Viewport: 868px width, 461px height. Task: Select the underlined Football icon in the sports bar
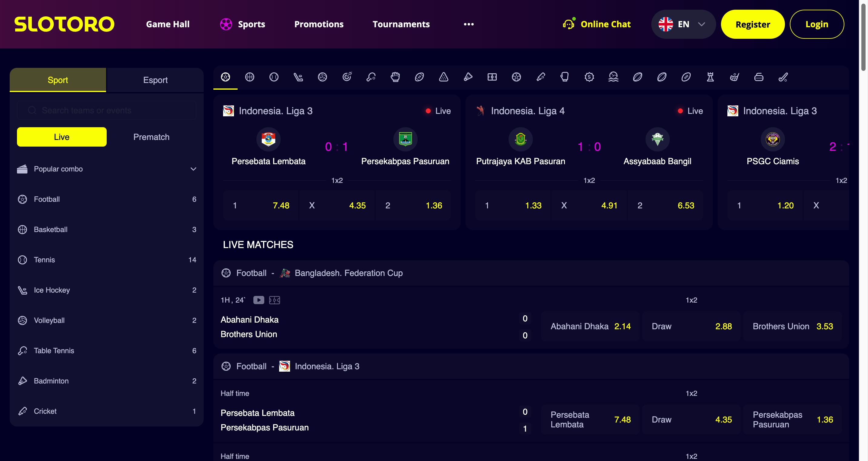click(225, 77)
